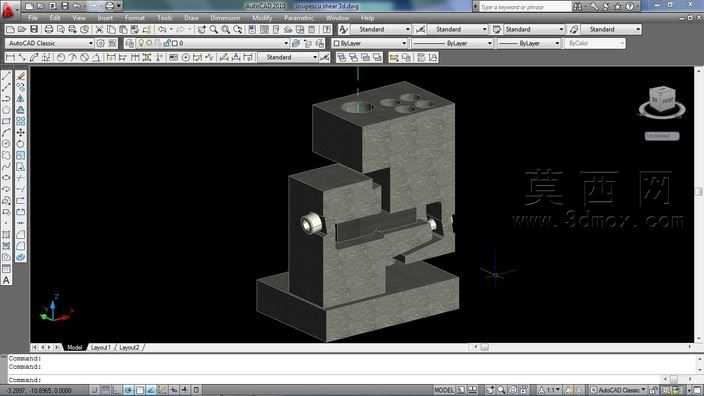Click the Plot (print) icon in standard toolbar
704x396 pixels.
pyautogui.click(x=48, y=30)
